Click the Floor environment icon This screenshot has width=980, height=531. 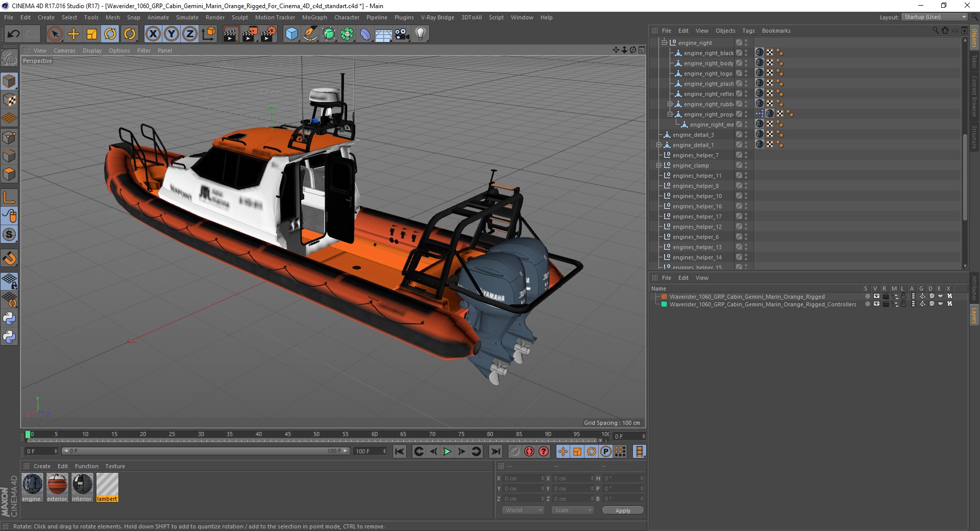[x=383, y=34]
